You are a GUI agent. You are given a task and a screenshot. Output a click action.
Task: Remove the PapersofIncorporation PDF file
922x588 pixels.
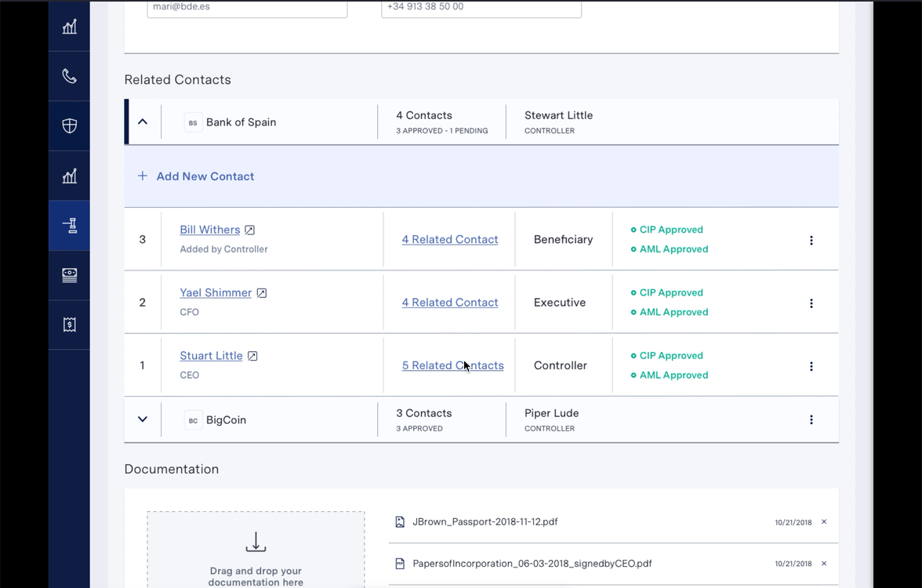(824, 564)
